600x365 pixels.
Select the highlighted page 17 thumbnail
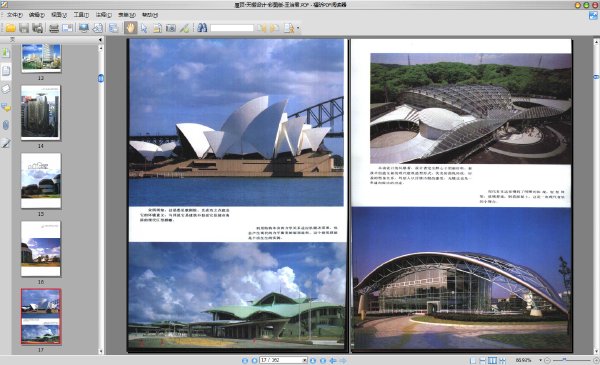coord(41,316)
